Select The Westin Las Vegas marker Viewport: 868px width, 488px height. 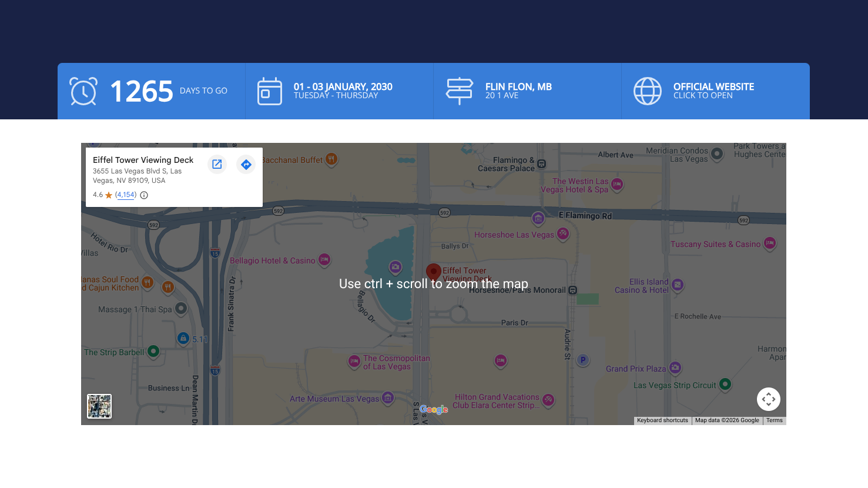tap(617, 185)
